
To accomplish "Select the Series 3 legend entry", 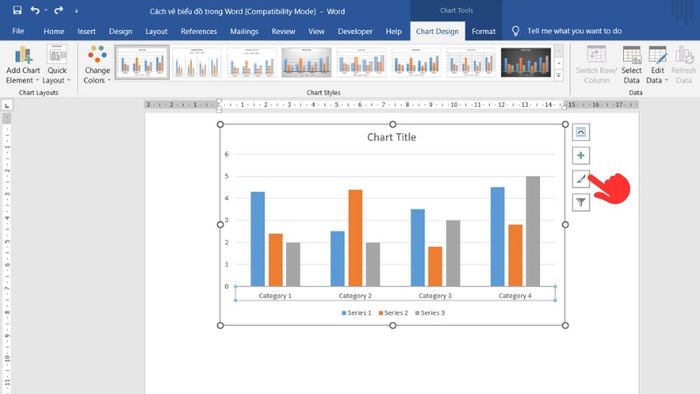I will 430,313.
